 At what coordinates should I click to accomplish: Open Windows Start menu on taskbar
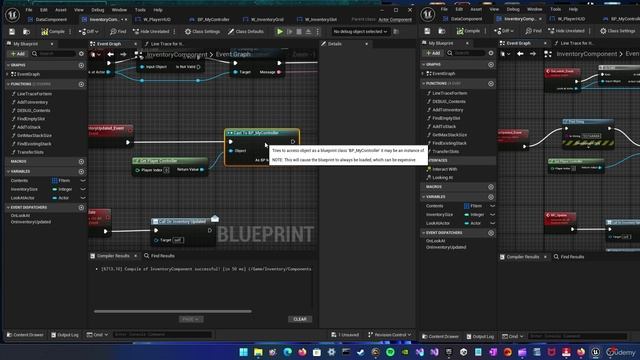pos(244,352)
